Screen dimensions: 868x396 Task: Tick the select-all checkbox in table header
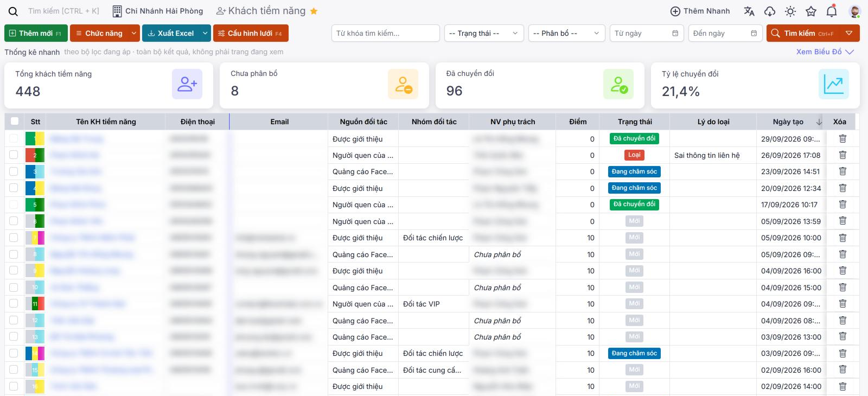point(15,122)
